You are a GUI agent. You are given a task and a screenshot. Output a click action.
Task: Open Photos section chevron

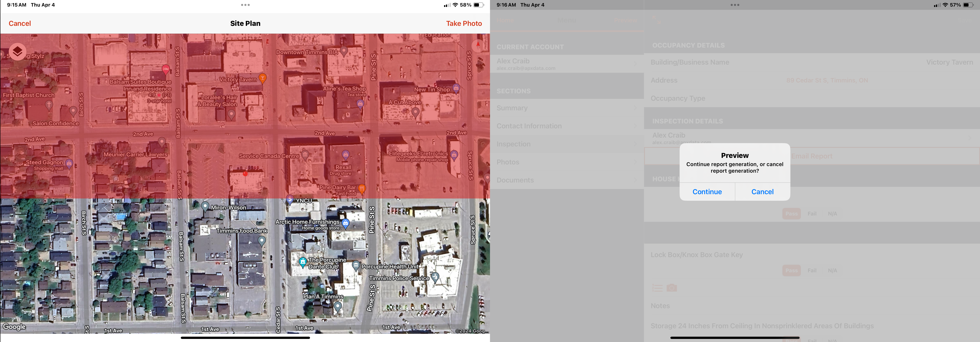[635, 162]
